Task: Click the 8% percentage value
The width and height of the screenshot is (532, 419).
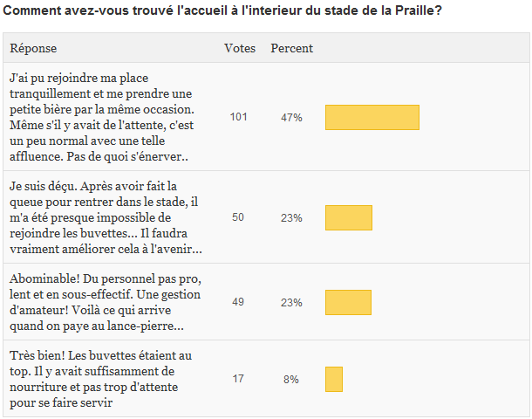Action: tap(291, 380)
